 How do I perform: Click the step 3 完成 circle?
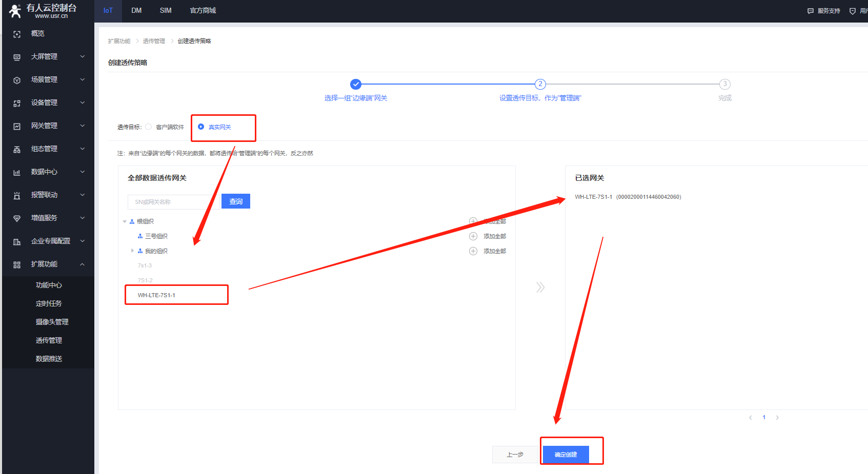[x=725, y=84]
